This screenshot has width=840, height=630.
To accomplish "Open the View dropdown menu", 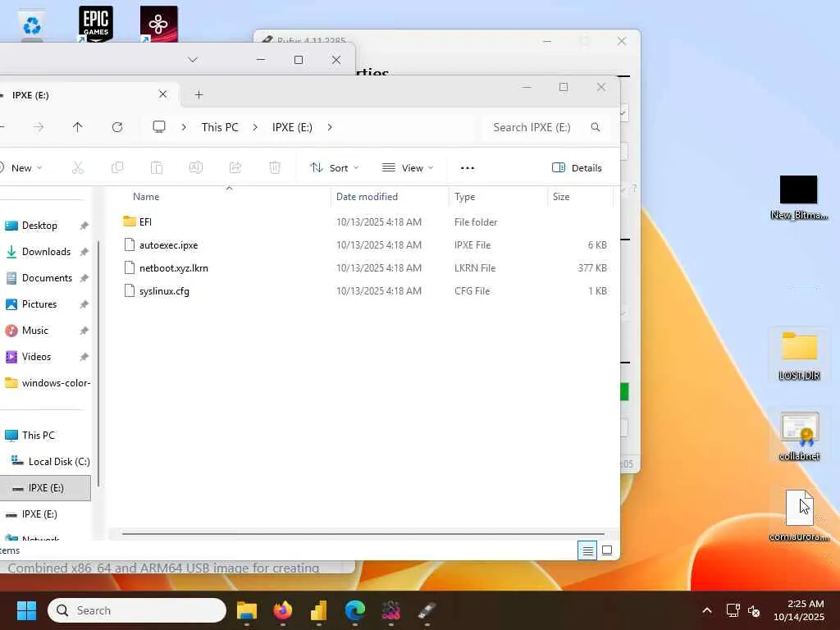I will [408, 167].
